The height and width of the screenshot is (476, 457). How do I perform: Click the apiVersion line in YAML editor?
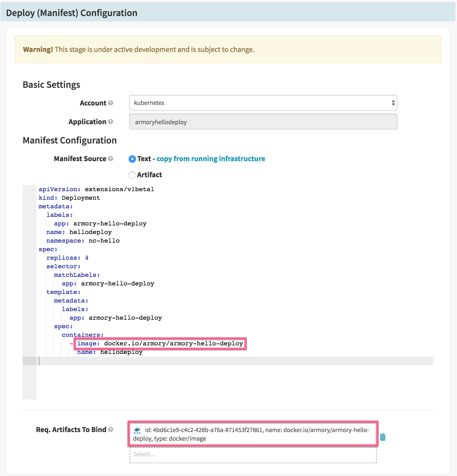[x=96, y=189]
